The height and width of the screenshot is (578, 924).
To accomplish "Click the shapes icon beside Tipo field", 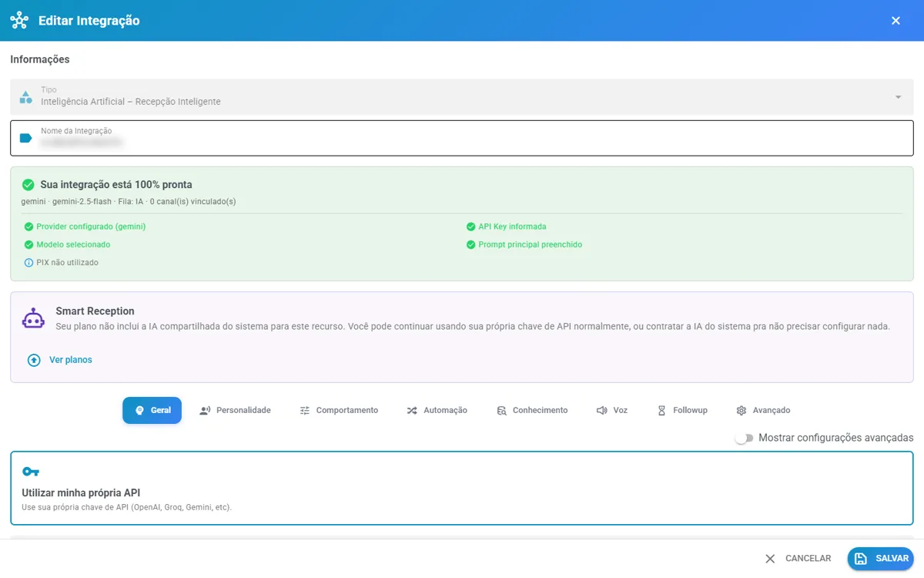I will [25, 97].
